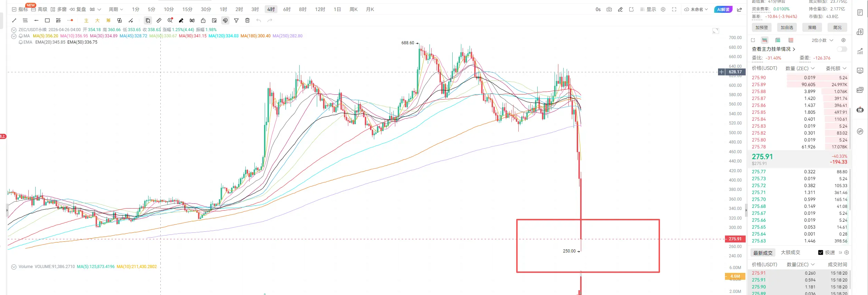Toggle EMA indicator alert bell
868x295 pixels.
[21, 42]
